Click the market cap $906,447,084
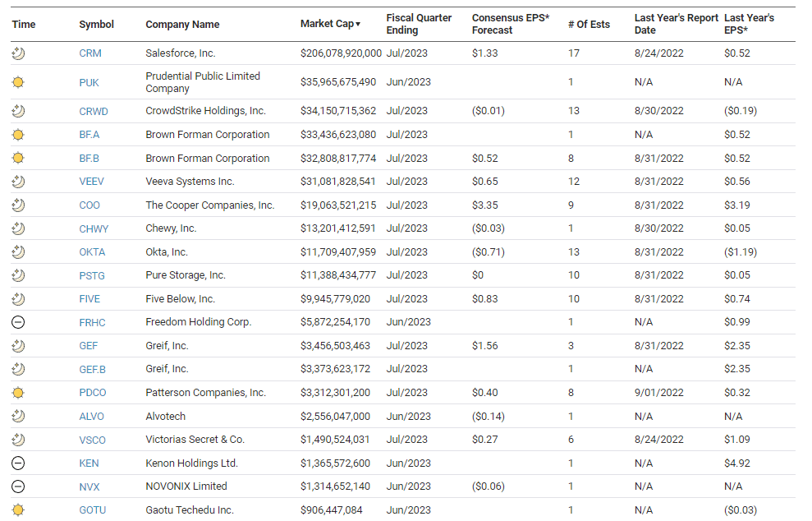 point(332,510)
